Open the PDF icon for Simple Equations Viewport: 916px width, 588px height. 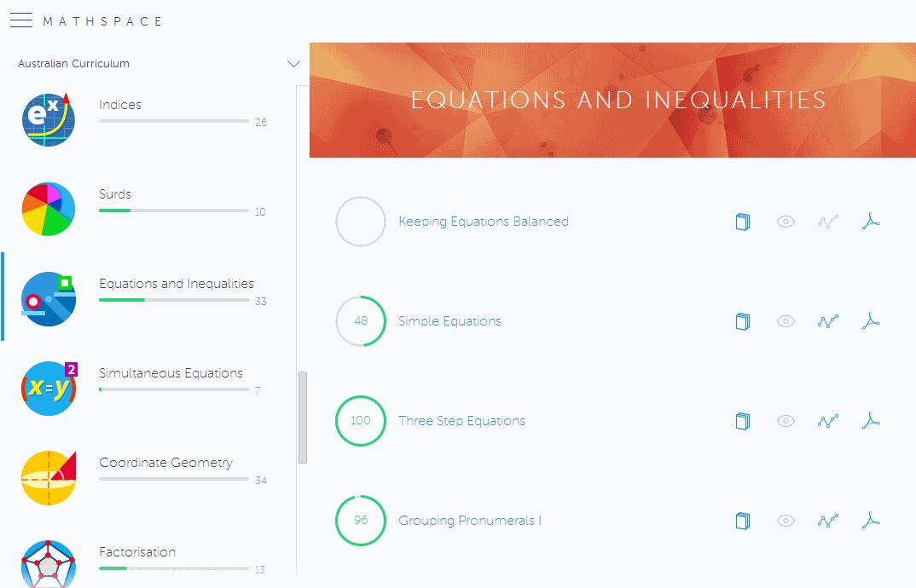[x=870, y=321]
